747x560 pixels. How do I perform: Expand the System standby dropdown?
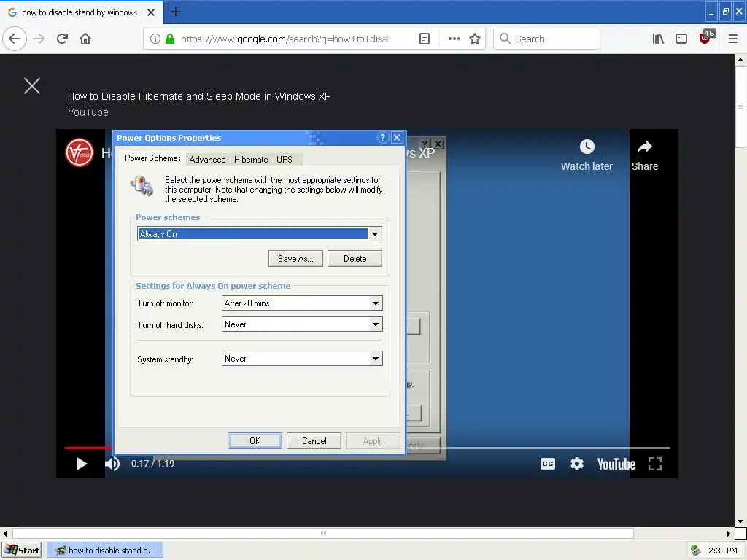[376, 359]
